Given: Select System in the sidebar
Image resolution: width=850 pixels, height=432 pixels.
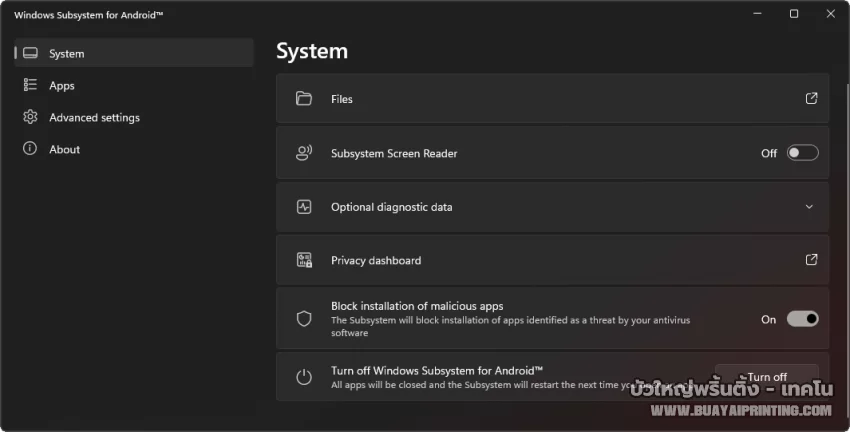Looking at the screenshot, I should click(x=67, y=54).
